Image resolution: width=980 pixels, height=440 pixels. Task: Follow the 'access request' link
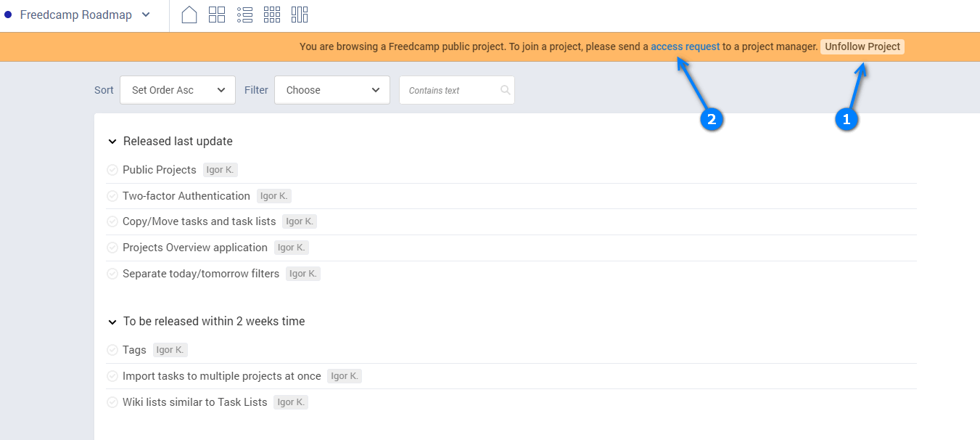[x=685, y=46]
